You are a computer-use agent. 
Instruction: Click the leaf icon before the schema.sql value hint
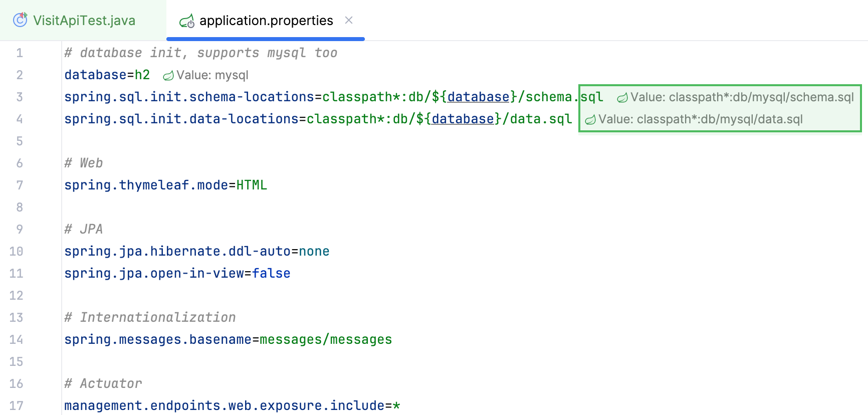coord(622,98)
